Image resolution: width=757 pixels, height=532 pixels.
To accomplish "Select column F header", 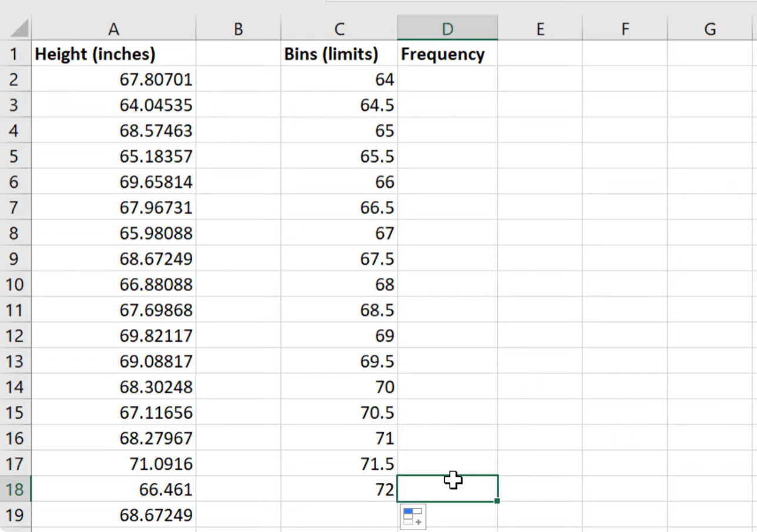I will 625,28.
